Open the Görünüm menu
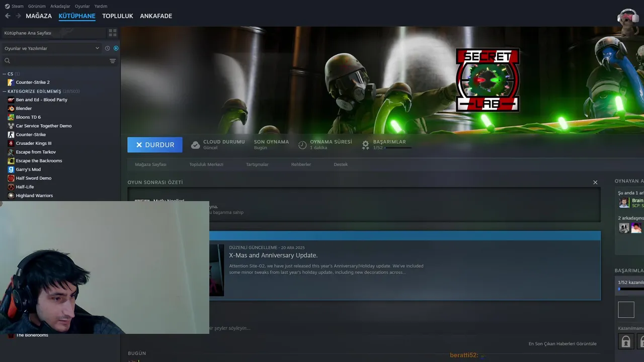644x362 pixels. click(x=37, y=7)
